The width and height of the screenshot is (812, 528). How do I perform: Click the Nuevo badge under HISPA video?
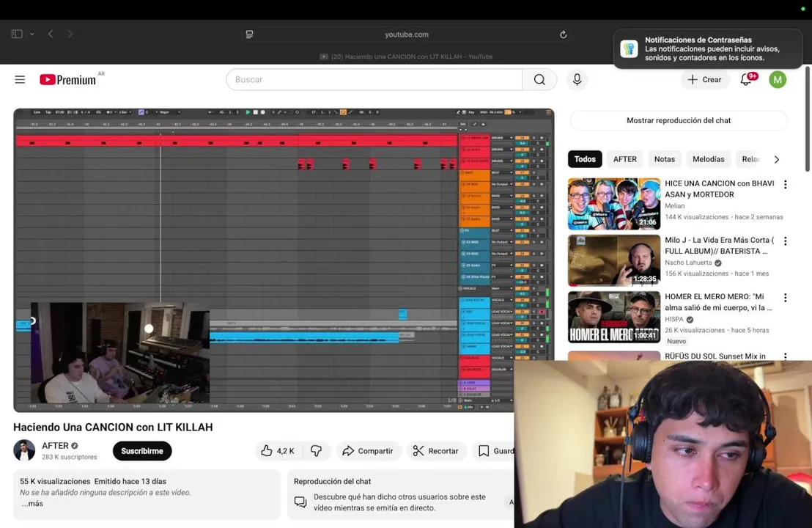pyautogui.click(x=676, y=341)
